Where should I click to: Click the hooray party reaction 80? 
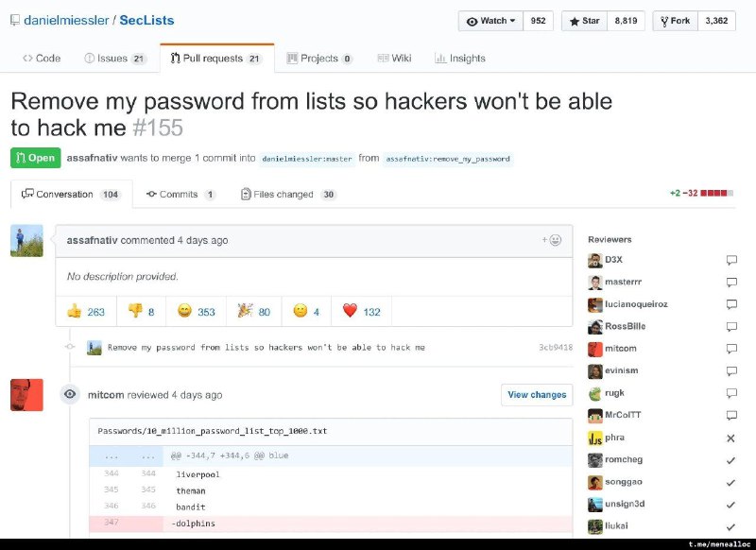pyautogui.click(x=254, y=312)
